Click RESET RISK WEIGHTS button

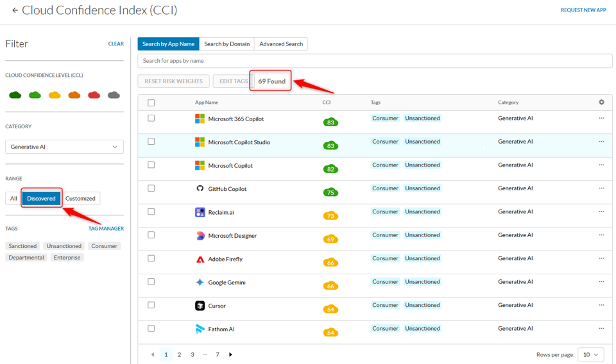(174, 81)
